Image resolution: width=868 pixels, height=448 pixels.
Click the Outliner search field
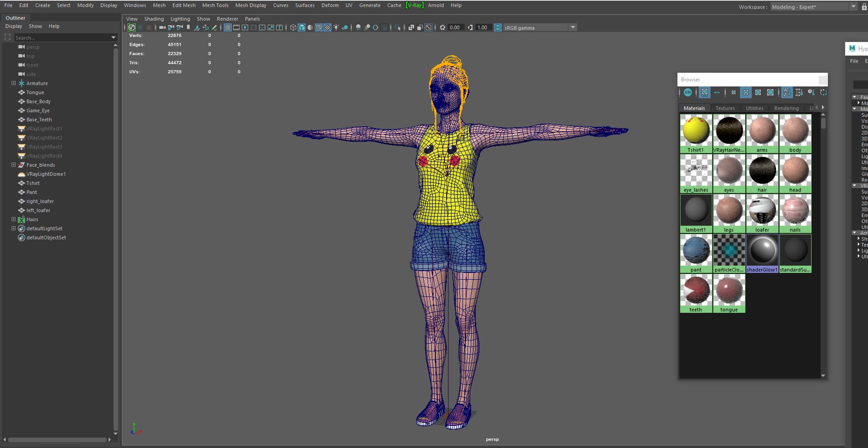[62, 38]
